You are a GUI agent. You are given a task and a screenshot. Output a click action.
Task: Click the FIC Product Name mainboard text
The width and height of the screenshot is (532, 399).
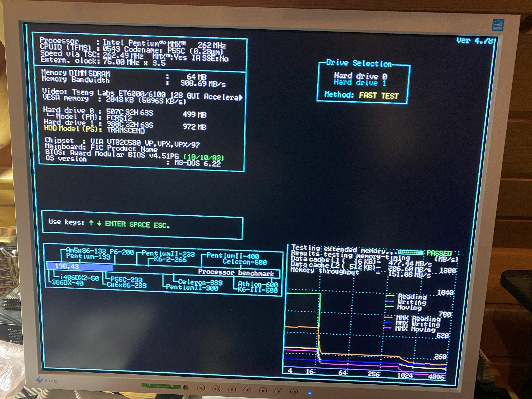coord(124,148)
